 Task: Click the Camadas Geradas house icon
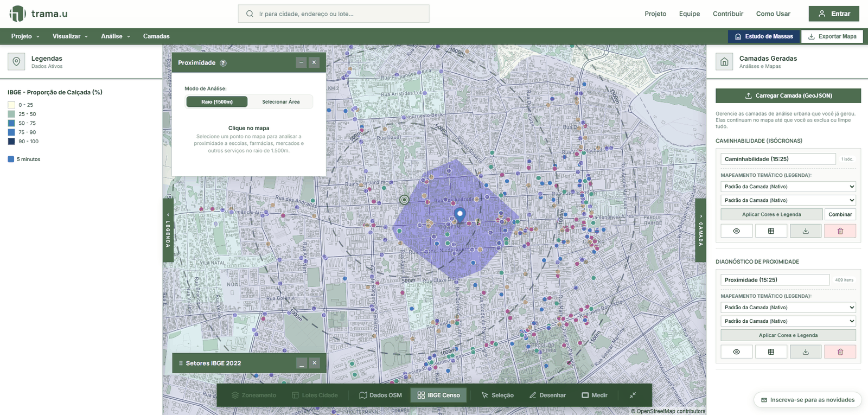click(x=724, y=61)
